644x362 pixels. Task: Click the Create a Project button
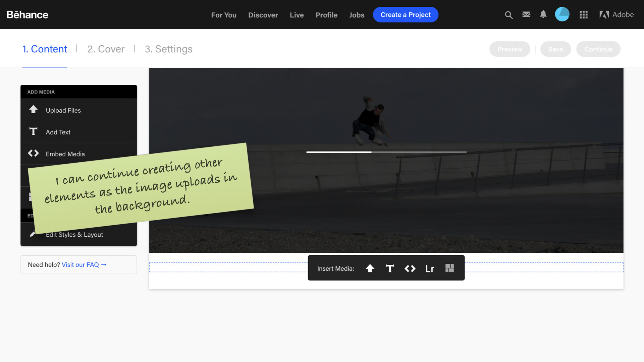406,15
